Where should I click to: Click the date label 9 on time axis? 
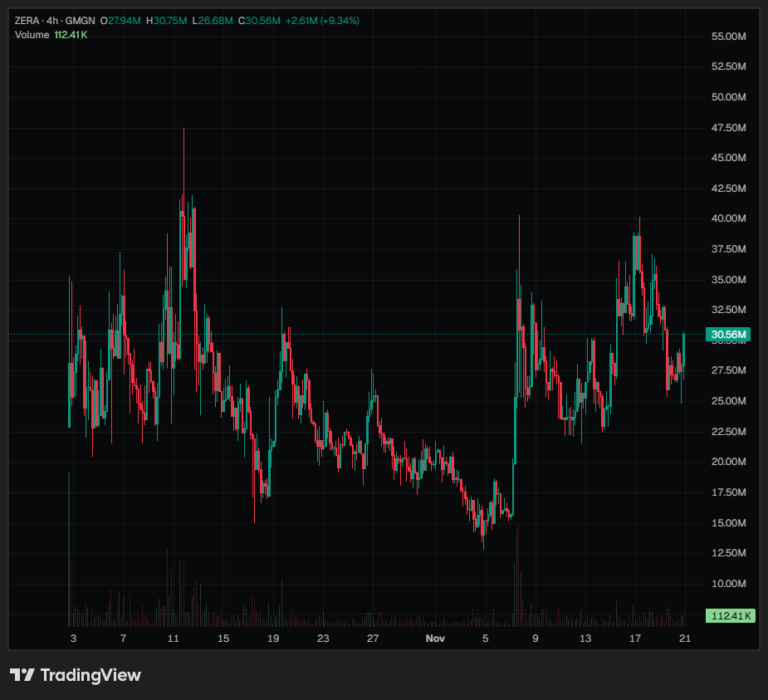[536, 639]
